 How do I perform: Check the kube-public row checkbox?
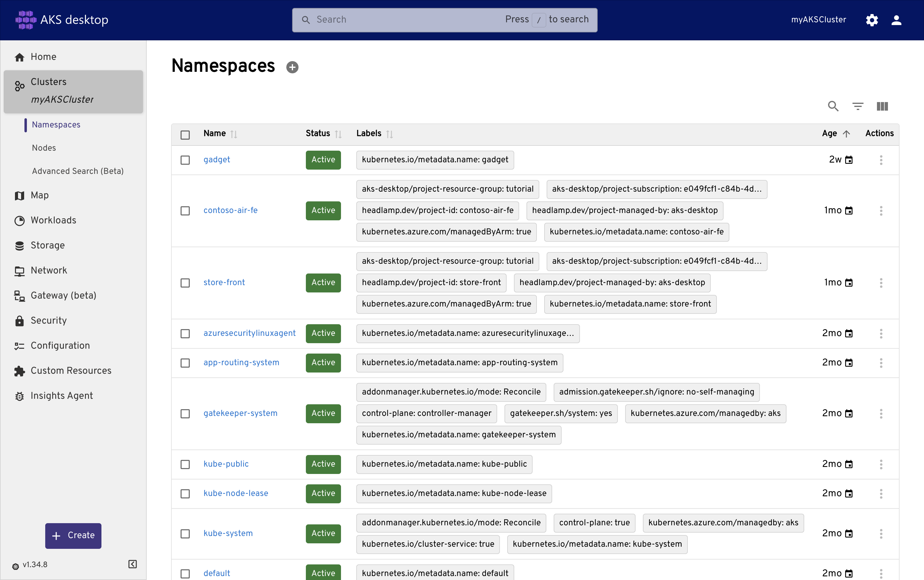185,464
